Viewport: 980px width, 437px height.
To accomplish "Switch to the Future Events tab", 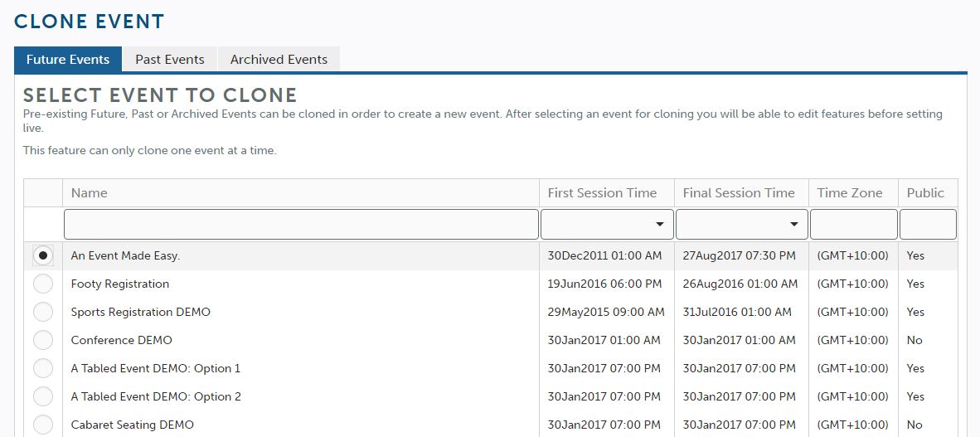I will coord(68,60).
